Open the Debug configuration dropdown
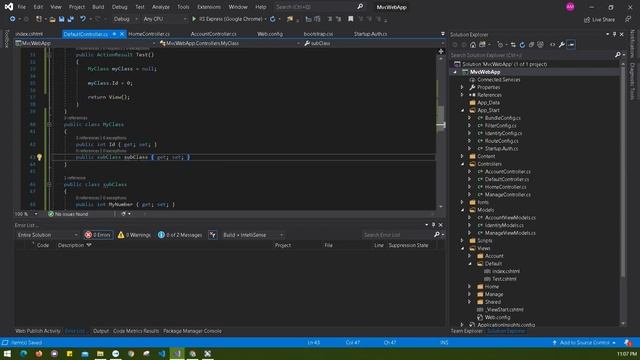 [x=125, y=19]
